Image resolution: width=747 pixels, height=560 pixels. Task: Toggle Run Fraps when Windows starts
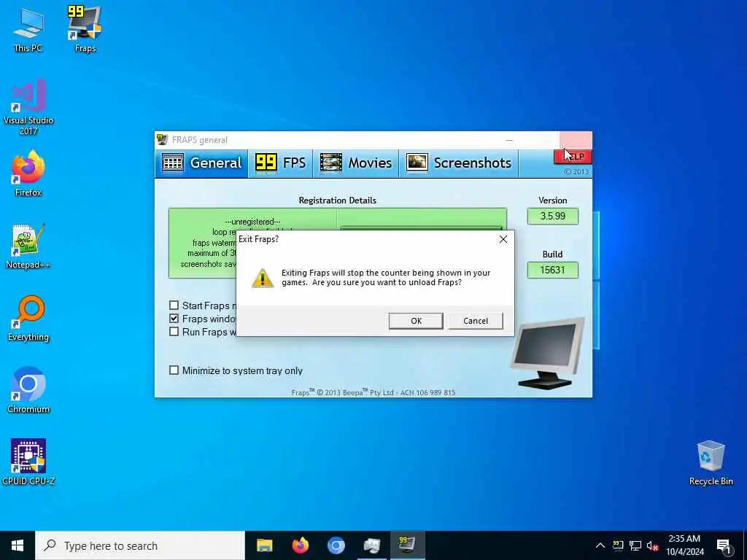click(174, 332)
